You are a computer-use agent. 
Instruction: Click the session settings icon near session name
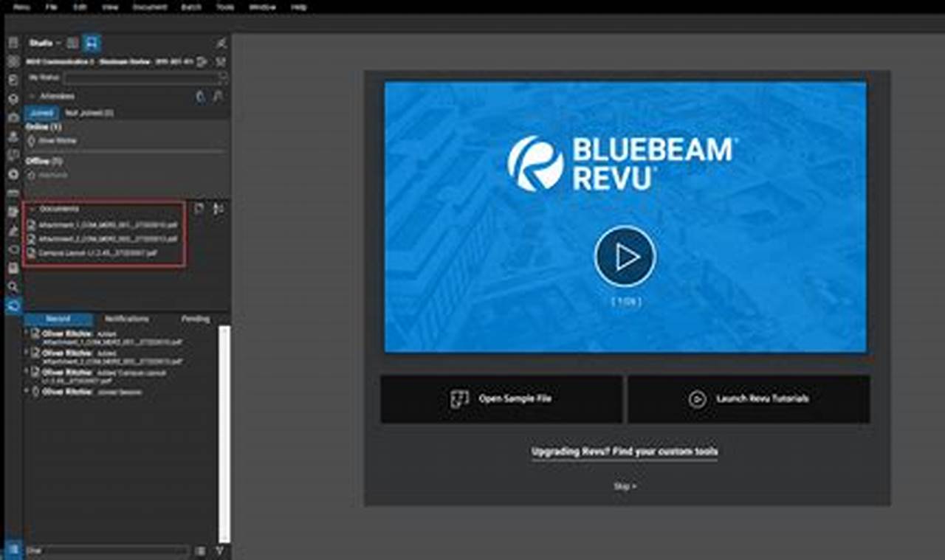pos(201,62)
